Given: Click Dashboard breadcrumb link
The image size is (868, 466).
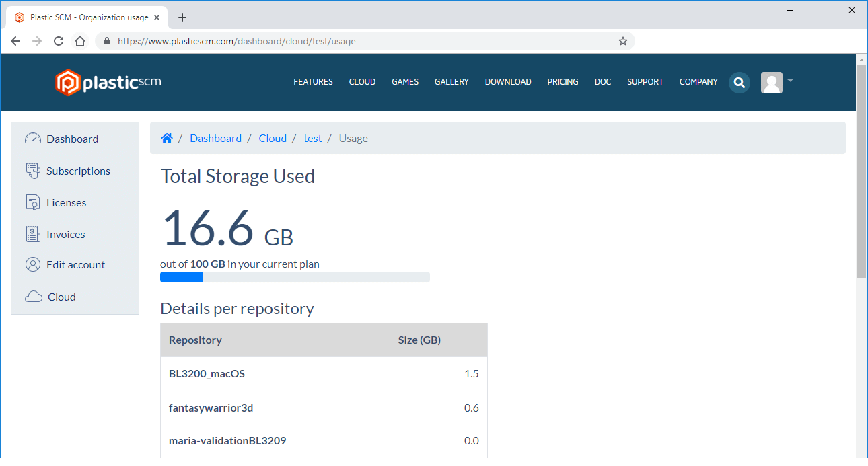Looking at the screenshot, I should 215,138.
